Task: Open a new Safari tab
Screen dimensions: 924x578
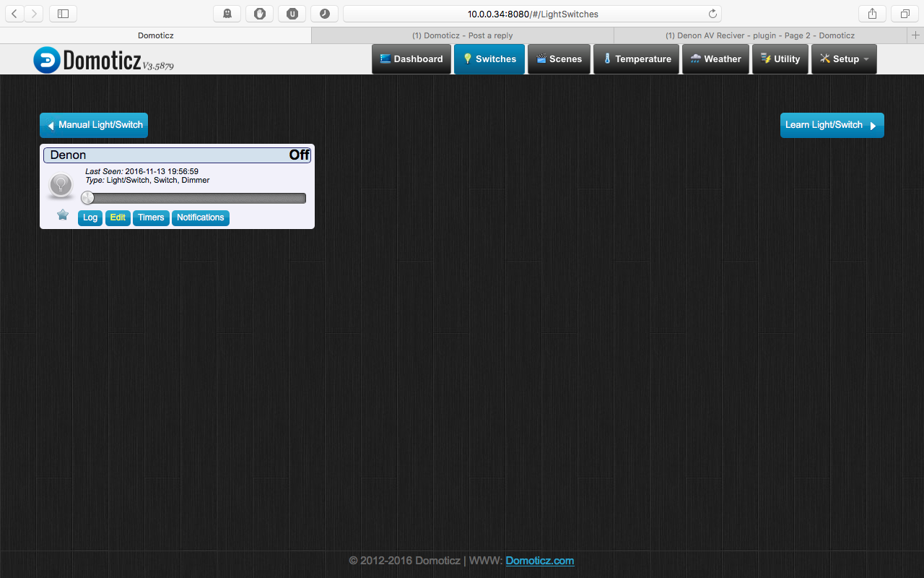Action: pyautogui.click(x=916, y=35)
